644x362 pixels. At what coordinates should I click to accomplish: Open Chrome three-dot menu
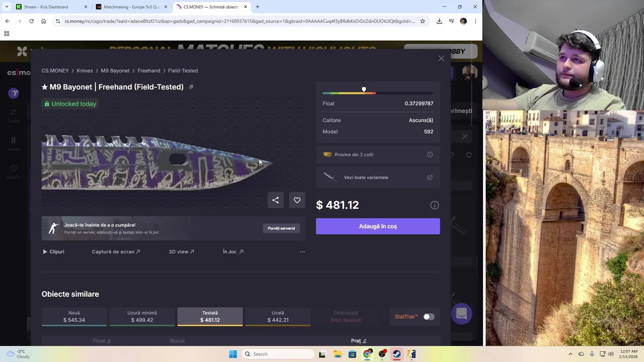tap(475, 21)
